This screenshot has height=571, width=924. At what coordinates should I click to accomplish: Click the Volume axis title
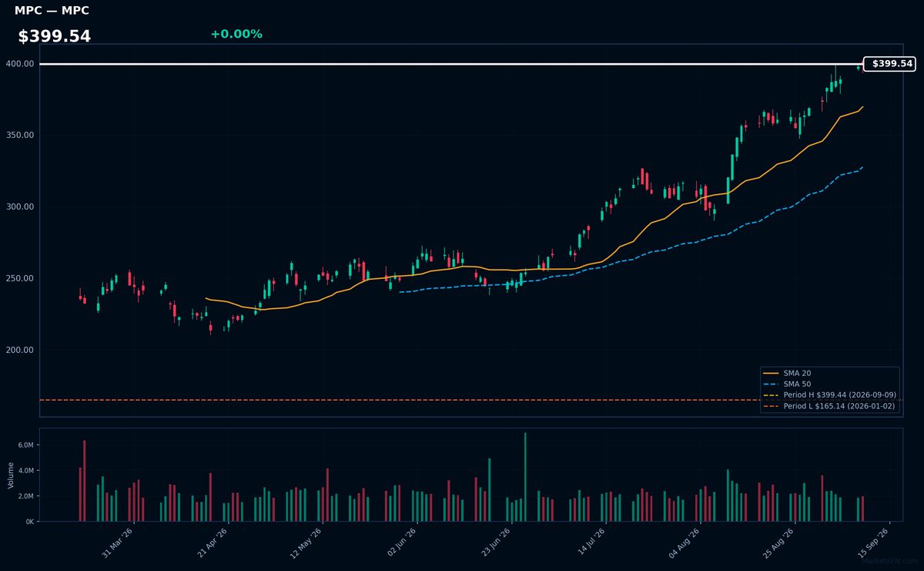coord(11,475)
